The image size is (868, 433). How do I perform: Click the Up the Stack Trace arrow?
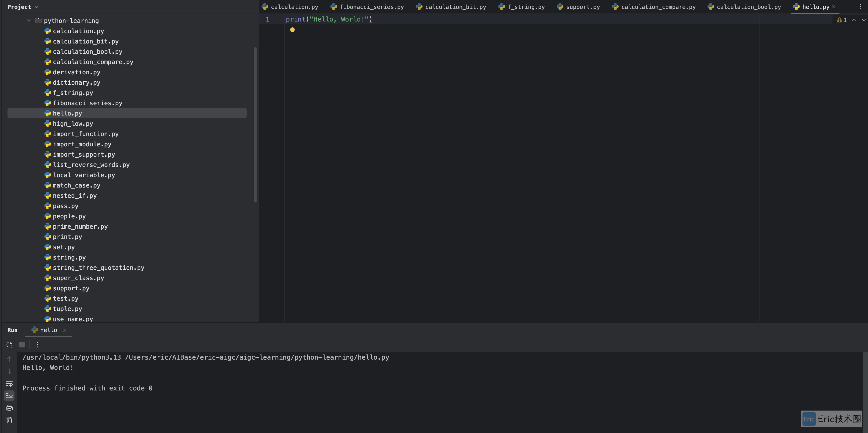coord(9,359)
